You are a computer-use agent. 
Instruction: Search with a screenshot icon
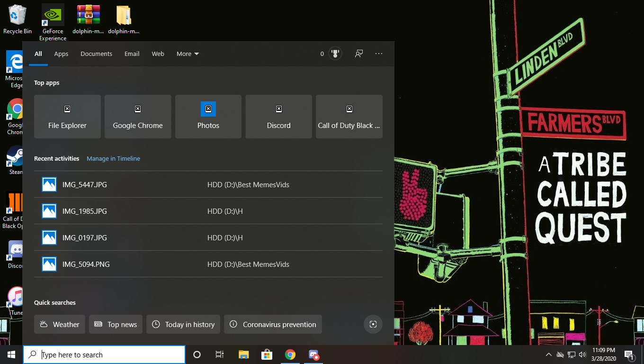[x=373, y=324]
